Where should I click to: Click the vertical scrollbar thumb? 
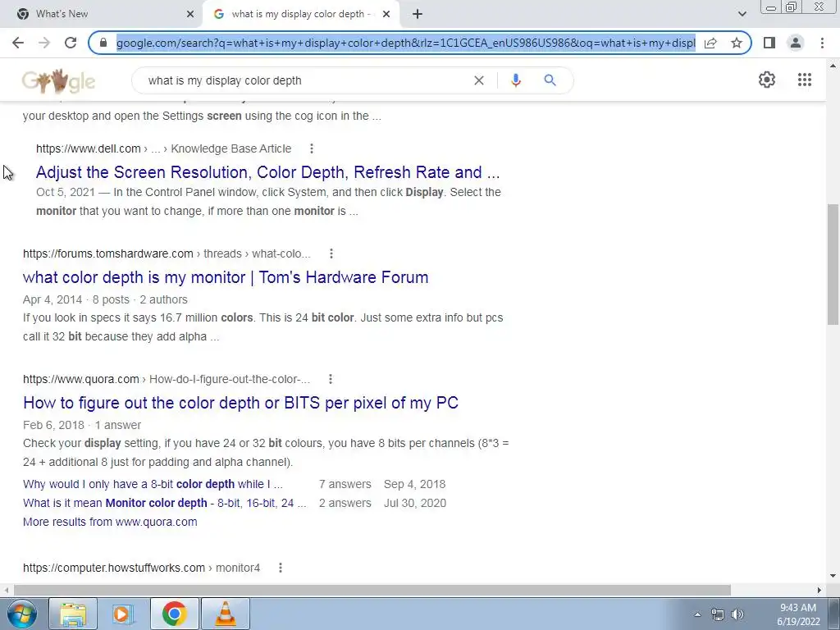click(x=833, y=264)
